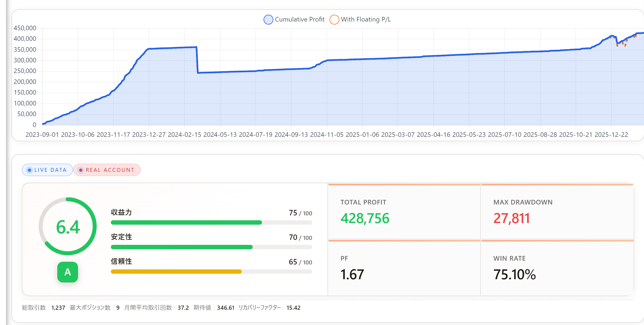Click the リカバリーファクター value 15.42
Image resolution: width=644 pixels, height=325 pixels.
[293, 308]
